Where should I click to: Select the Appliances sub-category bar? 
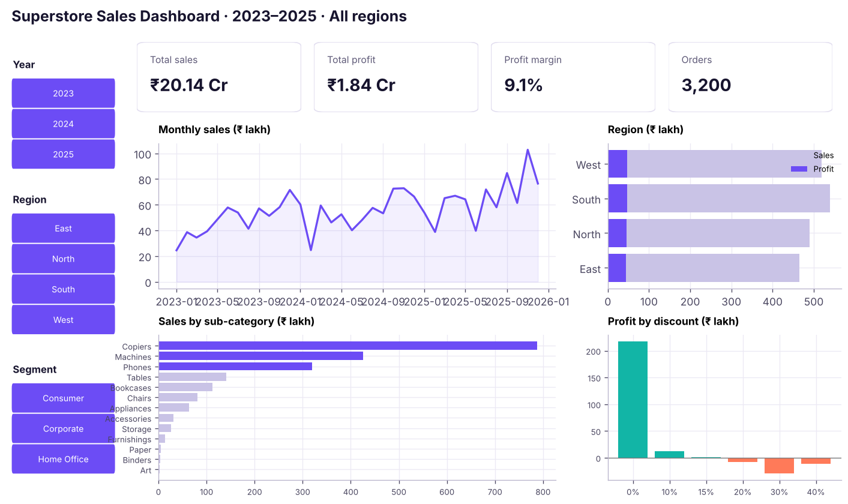(x=173, y=408)
